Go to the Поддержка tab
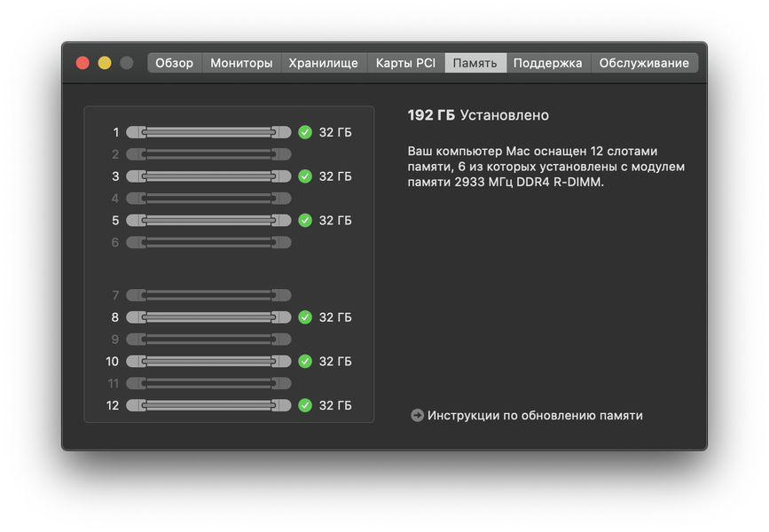 (x=547, y=63)
